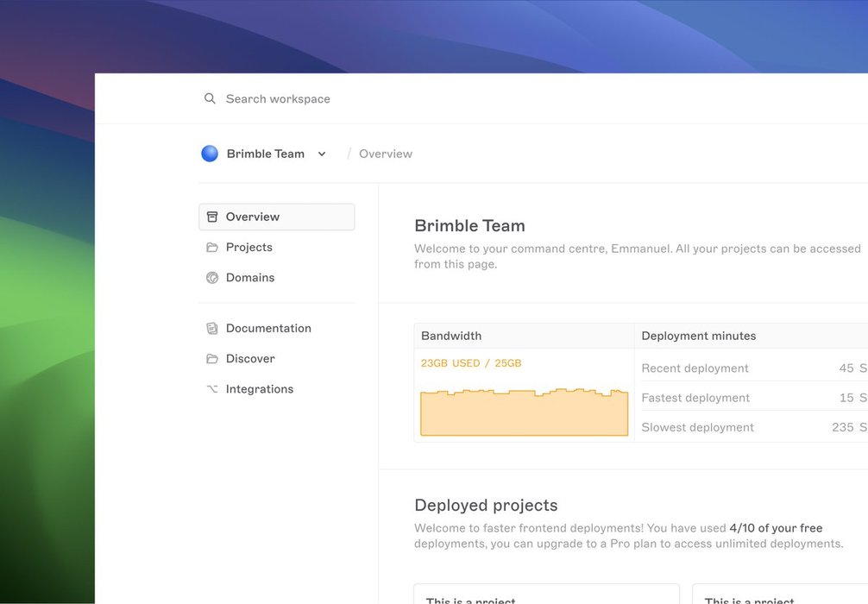The width and height of the screenshot is (868, 604).
Task: Click the Deployment minutes column header
Action: [x=698, y=336]
